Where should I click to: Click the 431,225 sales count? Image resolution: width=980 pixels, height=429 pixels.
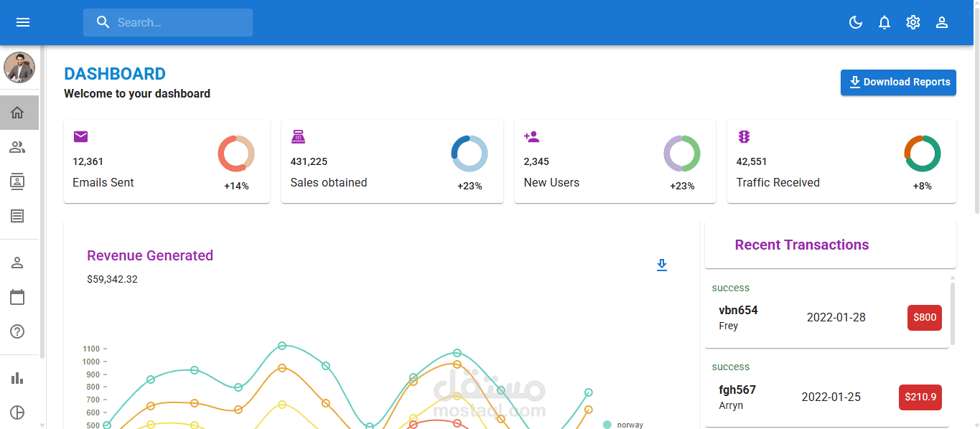309,161
